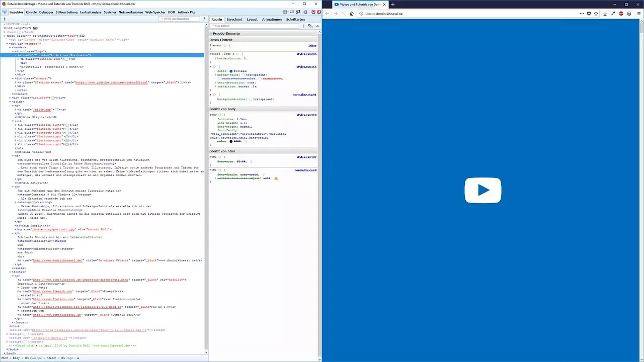Viewport: 644px width, 362px height.
Task: Click the Adblock Plus toolbar icon
Action: coord(621,14)
